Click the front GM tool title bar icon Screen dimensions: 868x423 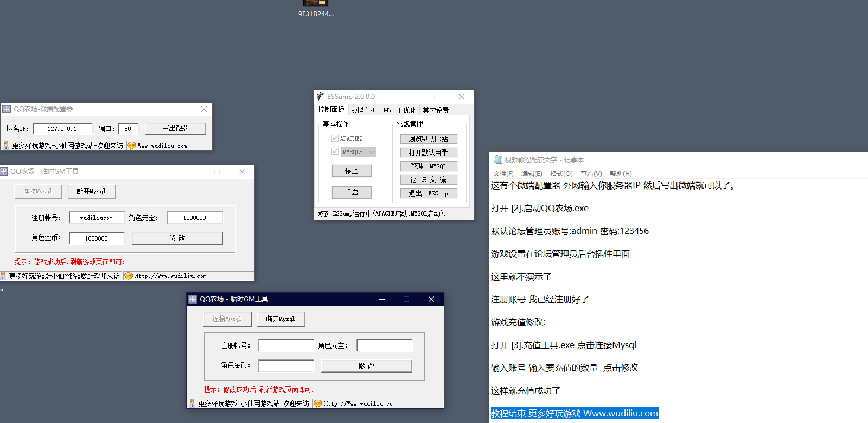pos(193,299)
